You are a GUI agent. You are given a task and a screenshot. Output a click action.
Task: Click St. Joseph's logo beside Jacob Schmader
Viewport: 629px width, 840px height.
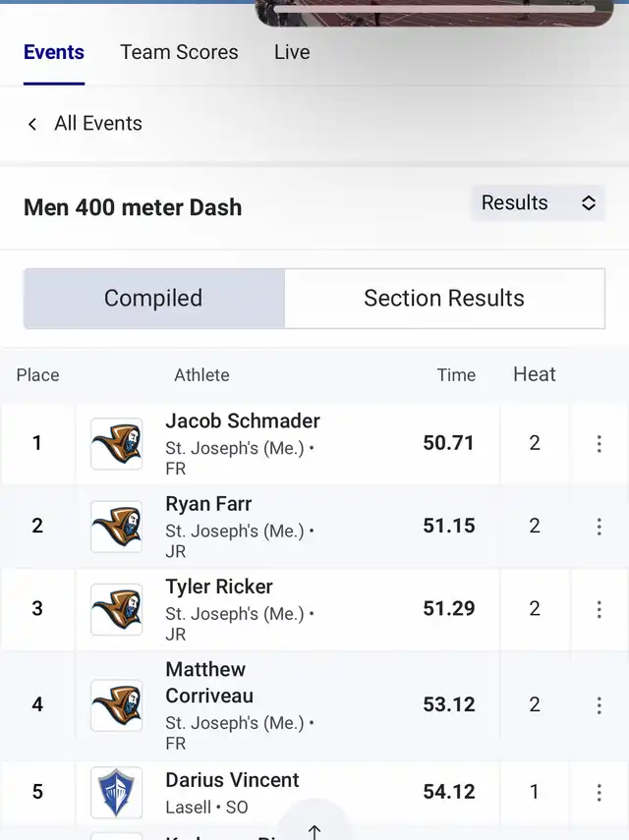pyautogui.click(x=116, y=444)
